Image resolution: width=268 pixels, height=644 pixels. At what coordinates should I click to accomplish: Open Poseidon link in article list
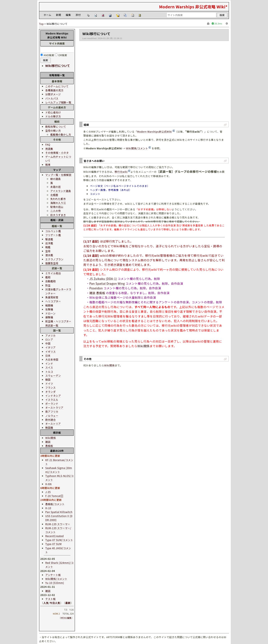96,288
